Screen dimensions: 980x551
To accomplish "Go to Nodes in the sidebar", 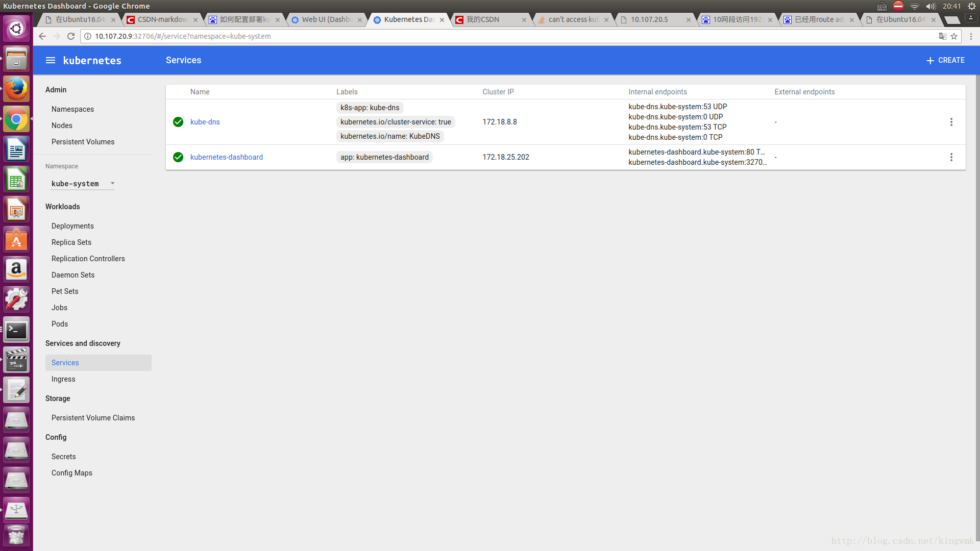I will pyautogui.click(x=62, y=126).
